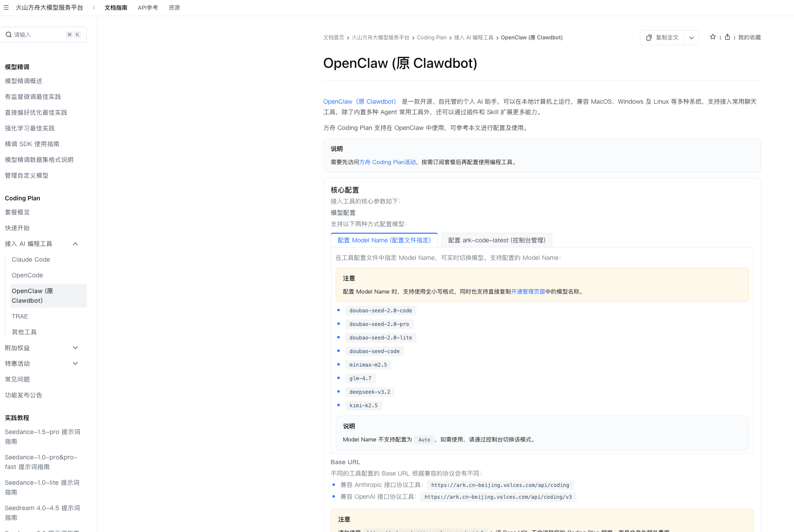Switch to the API参考 tab
The height and width of the screenshot is (532, 794).
148,8
